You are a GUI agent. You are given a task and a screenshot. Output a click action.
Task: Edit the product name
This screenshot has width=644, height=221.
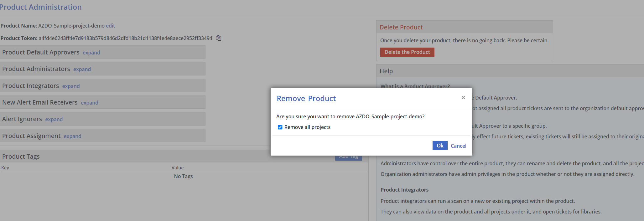coord(110,26)
